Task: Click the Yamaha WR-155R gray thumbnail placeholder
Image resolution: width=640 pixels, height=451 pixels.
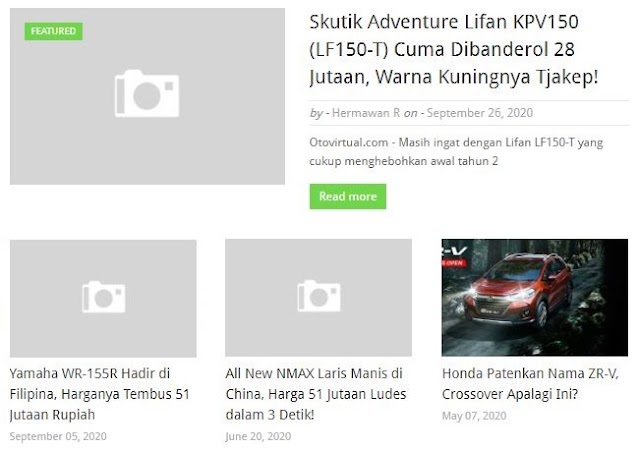Action: (103, 299)
